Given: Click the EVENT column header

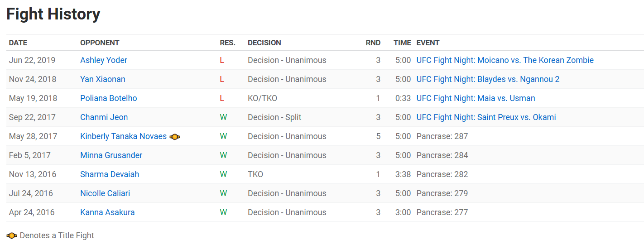Looking at the screenshot, I should (x=428, y=43).
